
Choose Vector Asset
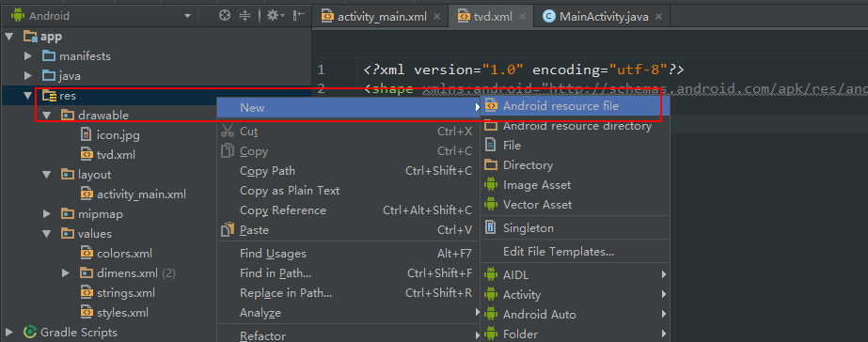(x=576, y=205)
